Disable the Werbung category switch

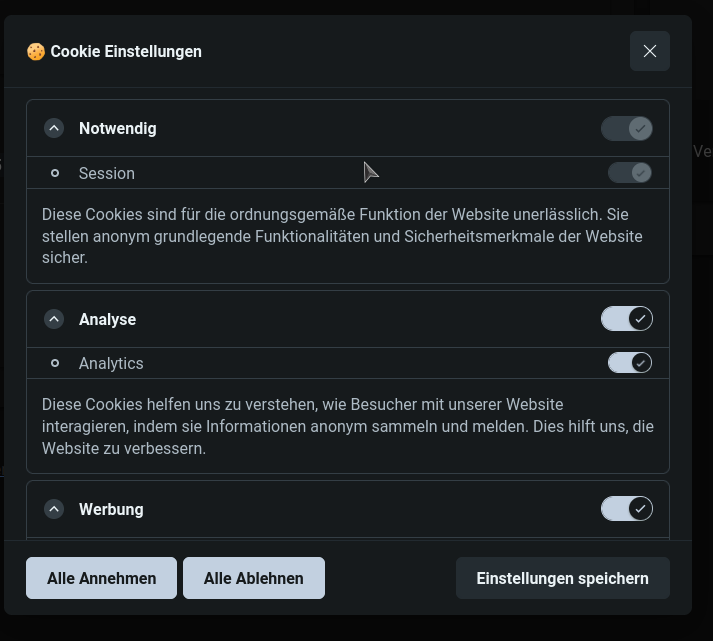coord(626,509)
